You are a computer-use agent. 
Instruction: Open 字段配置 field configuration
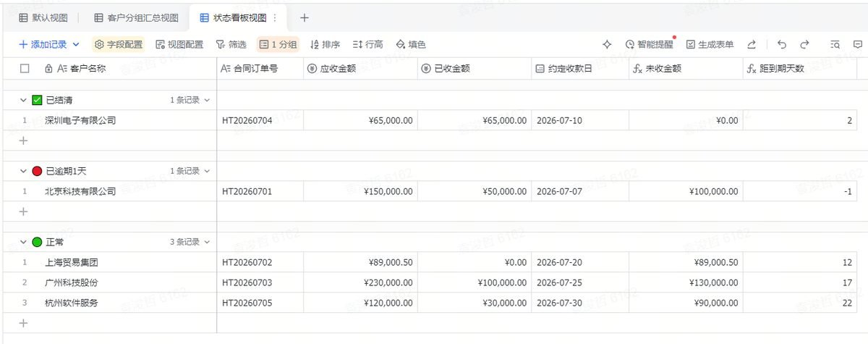tap(119, 45)
